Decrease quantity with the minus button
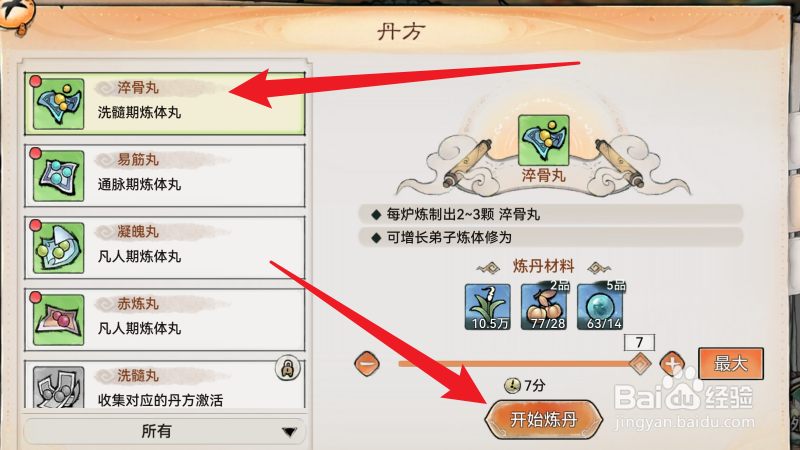Screen dimensions: 800x450 click(x=367, y=364)
